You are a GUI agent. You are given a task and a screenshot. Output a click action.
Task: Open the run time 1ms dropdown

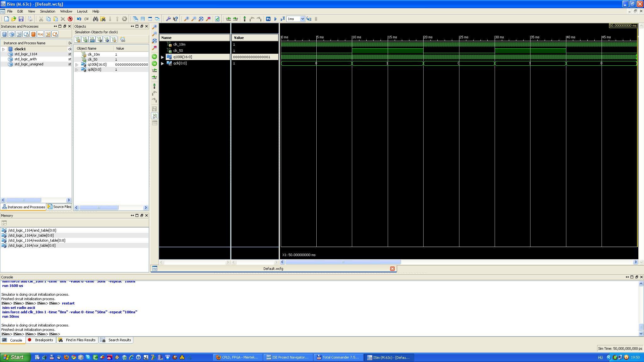tap(303, 19)
